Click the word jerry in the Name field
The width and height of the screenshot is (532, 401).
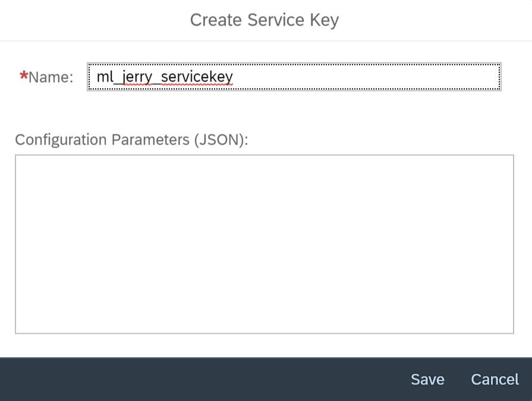coord(137,77)
